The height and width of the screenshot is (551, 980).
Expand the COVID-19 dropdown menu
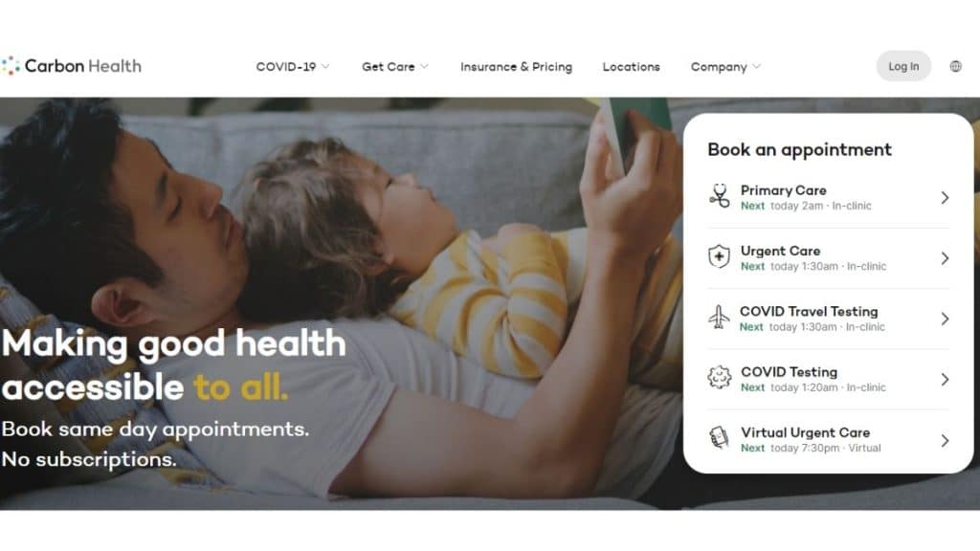coord(293,67)
